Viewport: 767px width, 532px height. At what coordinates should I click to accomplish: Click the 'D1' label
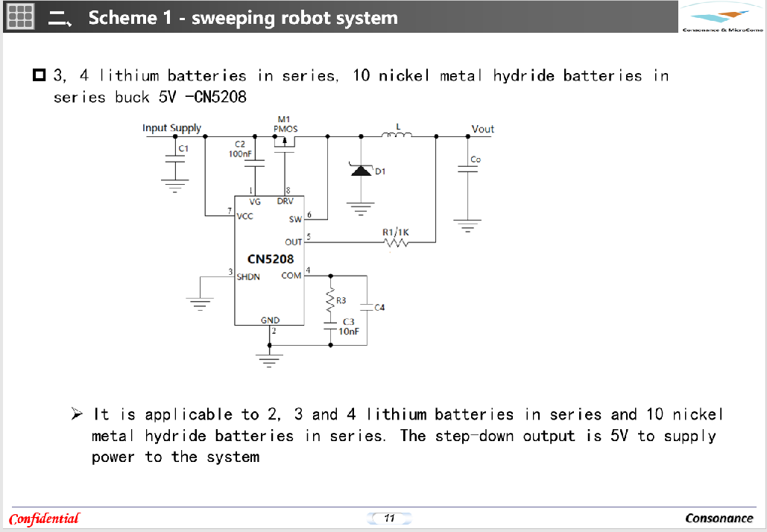(380, 171)
